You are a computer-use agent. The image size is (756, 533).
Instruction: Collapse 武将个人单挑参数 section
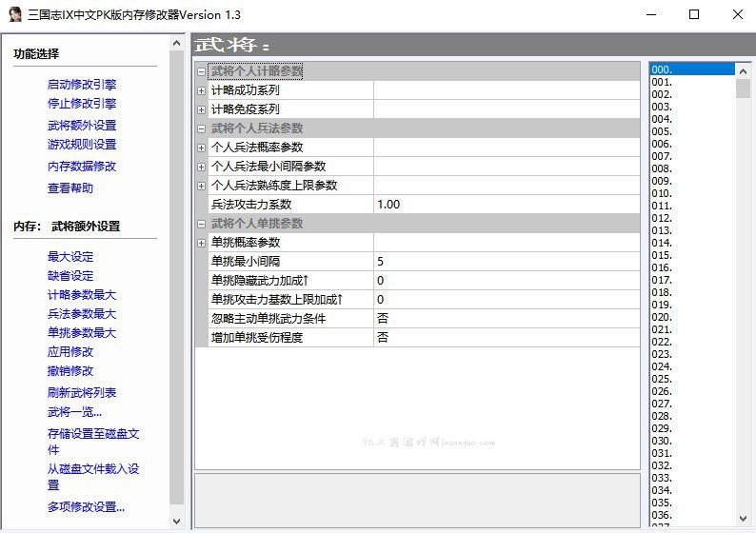point(201,224)
